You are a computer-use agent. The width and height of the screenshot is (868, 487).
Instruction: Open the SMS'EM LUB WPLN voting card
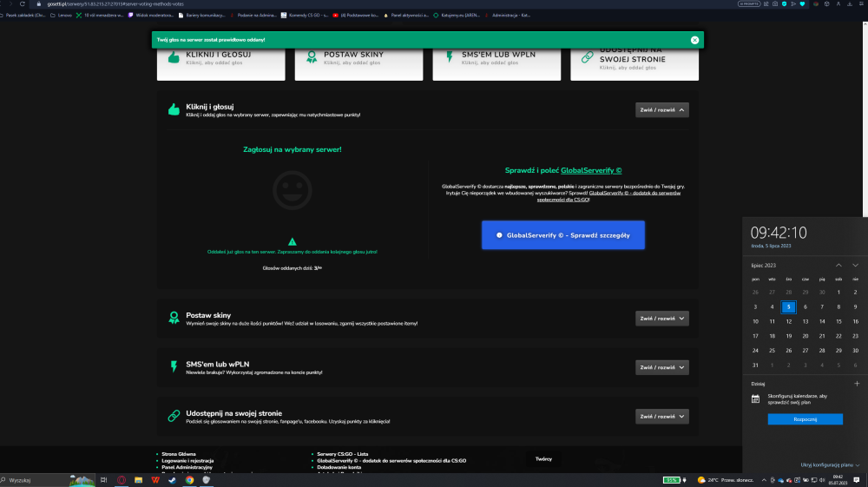496,64
